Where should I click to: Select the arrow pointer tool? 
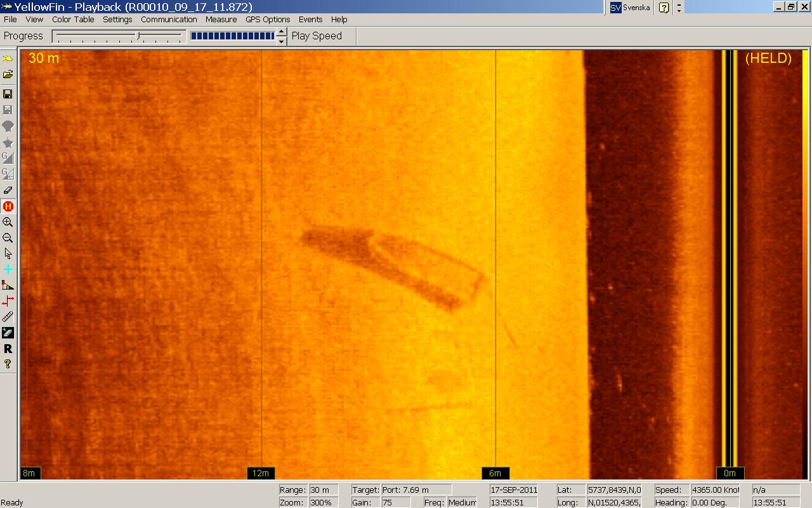coord(8,253)
